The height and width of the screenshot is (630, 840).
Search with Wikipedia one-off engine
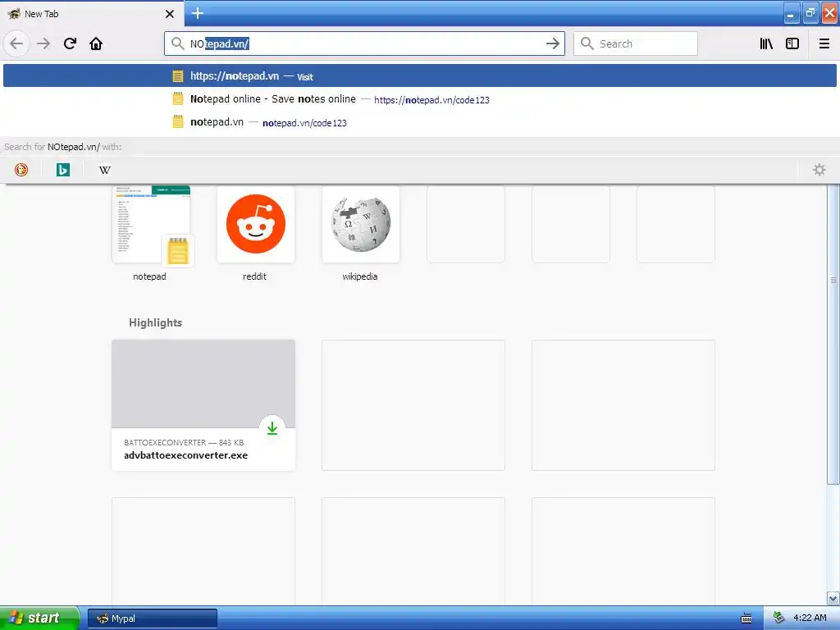(104, 170)
